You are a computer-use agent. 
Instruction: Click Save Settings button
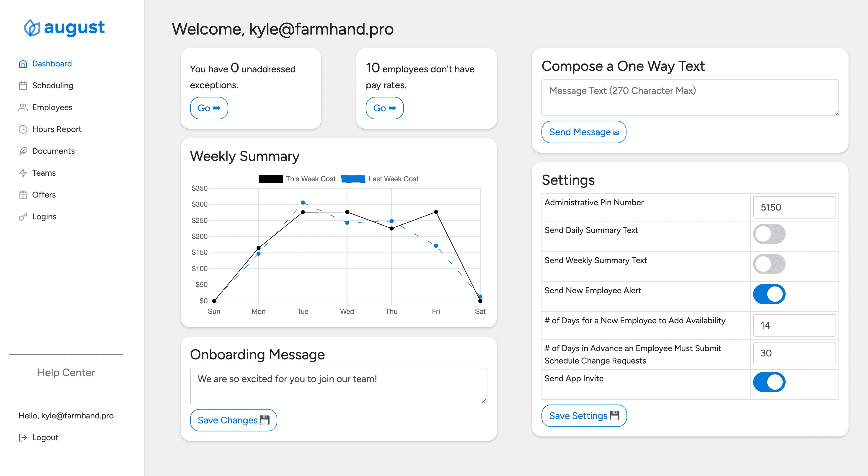[584, 416]
